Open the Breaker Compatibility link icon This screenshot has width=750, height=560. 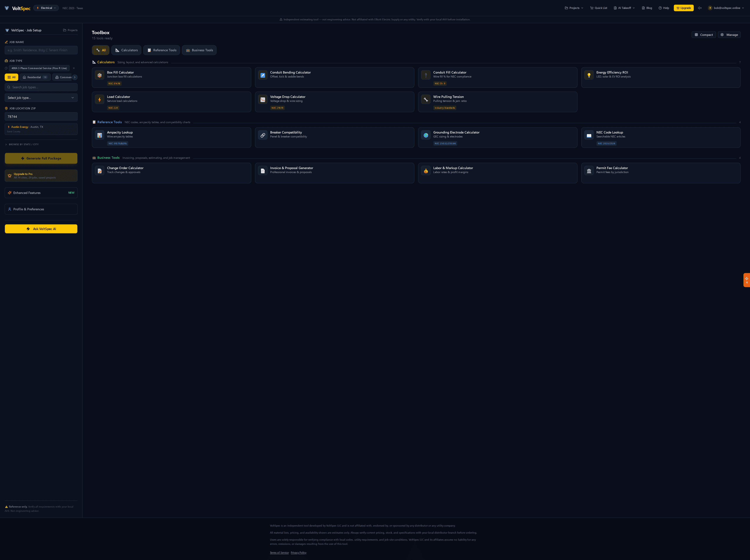tap(263, 135)
